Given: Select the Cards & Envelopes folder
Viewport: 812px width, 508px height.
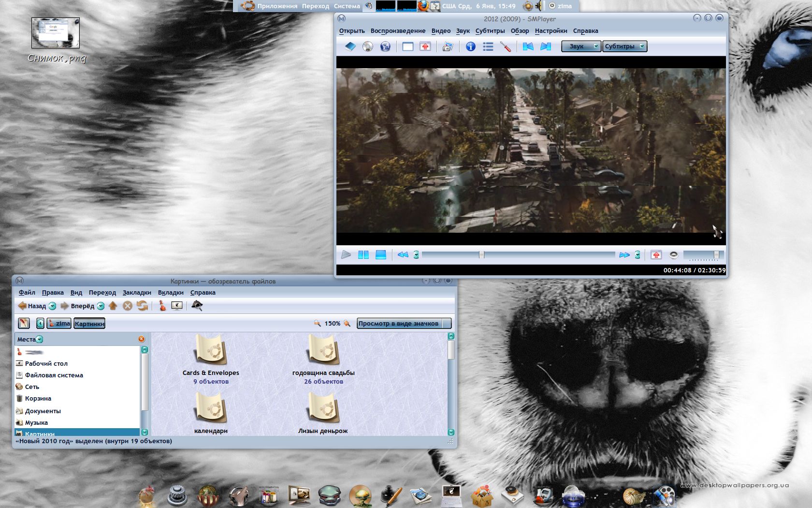Looking at the screenshot, I should tap(211, 359).
